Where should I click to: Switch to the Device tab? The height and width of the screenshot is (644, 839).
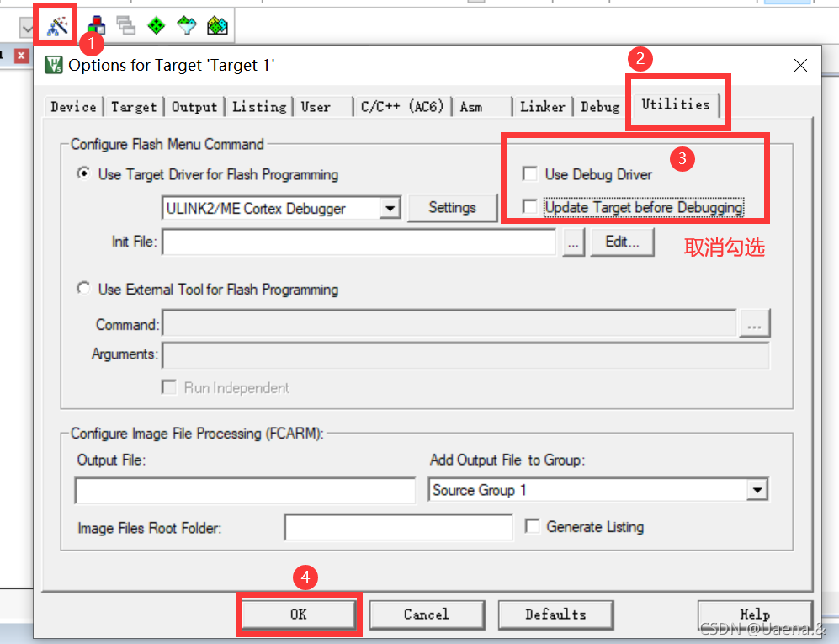click(73, 107)
